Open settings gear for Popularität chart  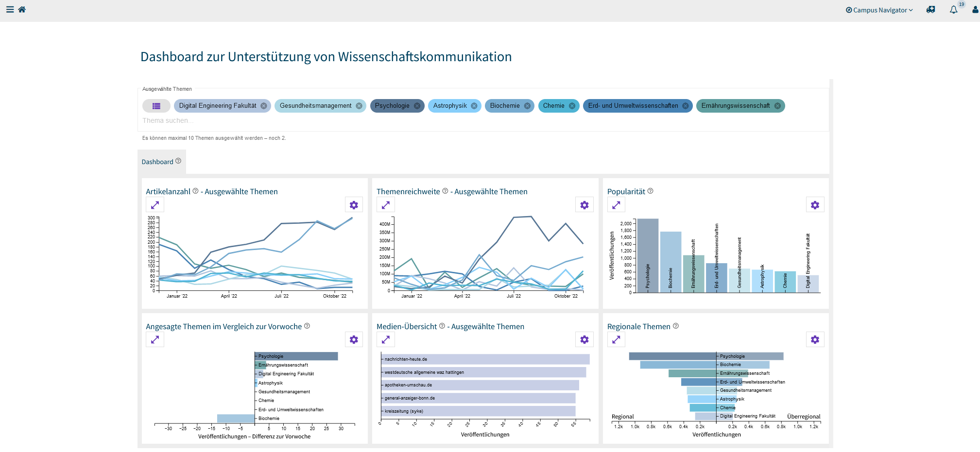click(x=815, y=205)
